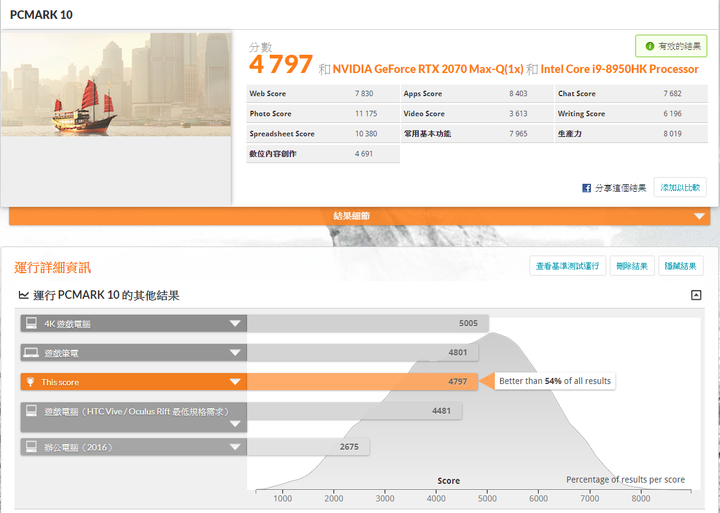Click the 4 691 digital content creation value
The height and width of the screenshot is (513, 720).
364,154
